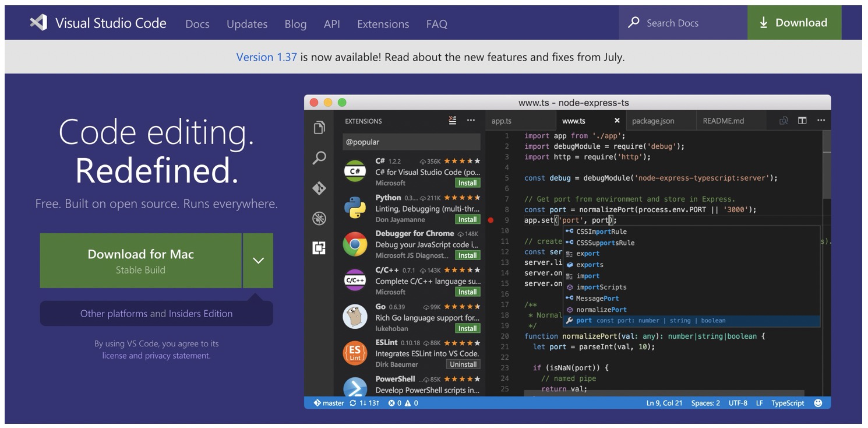Click the Python extension logo
Screen dimensions: 868x428
[355, 208]
